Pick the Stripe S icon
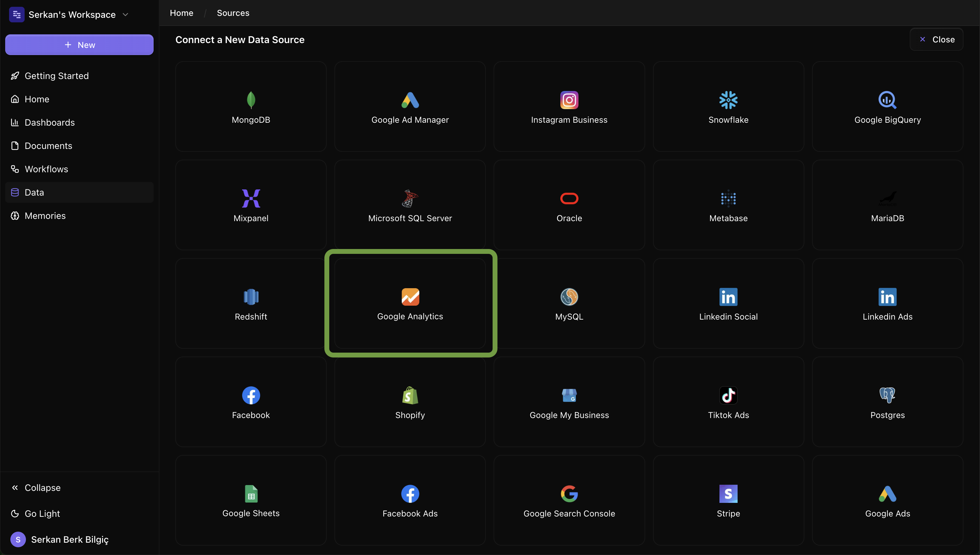Image resolution: width=980 pixels, height=555 pixels. point(728,493)
